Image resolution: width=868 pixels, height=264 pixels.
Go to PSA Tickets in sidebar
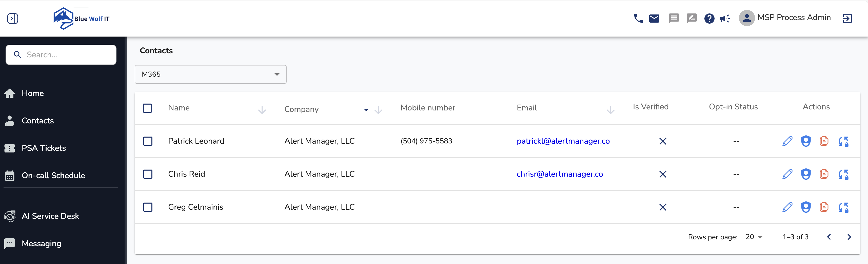point(44,148)
